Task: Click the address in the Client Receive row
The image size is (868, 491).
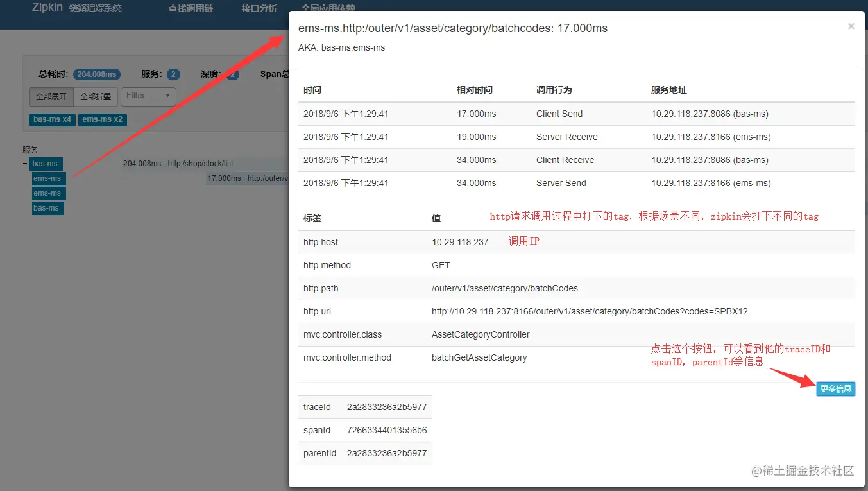Action: tap(710, 160)
